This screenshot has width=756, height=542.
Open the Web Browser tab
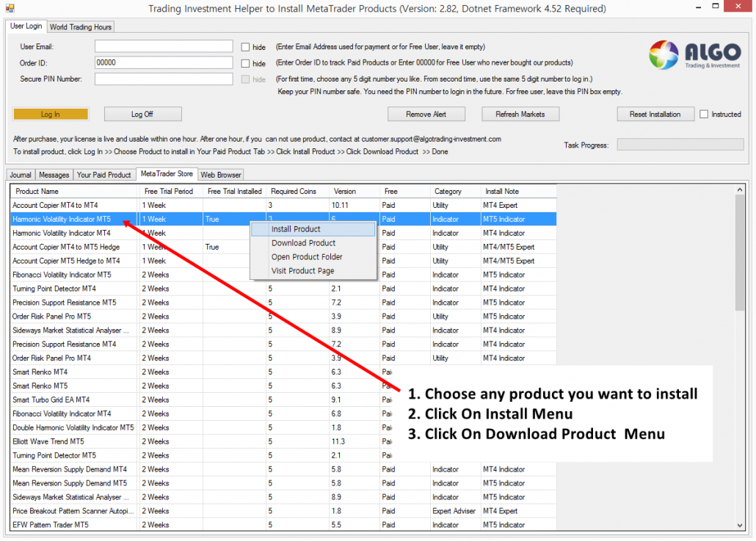[221, 175]
